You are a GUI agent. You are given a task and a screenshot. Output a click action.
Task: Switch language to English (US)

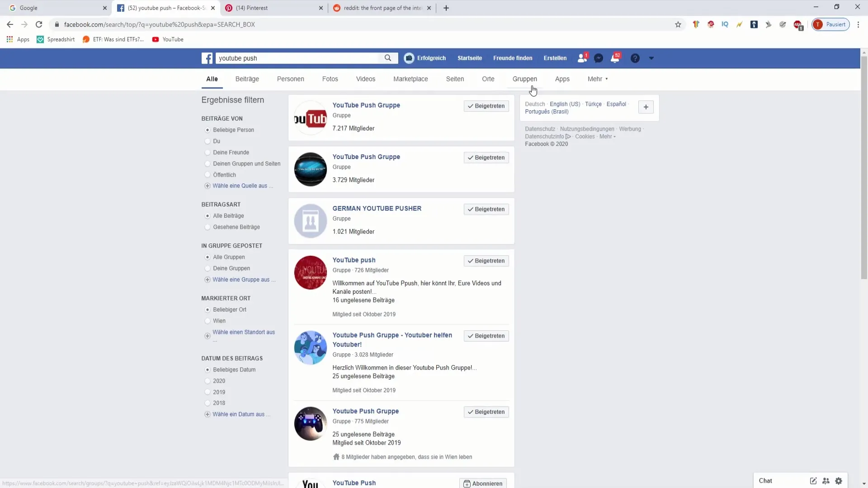[x=565, y=104]
